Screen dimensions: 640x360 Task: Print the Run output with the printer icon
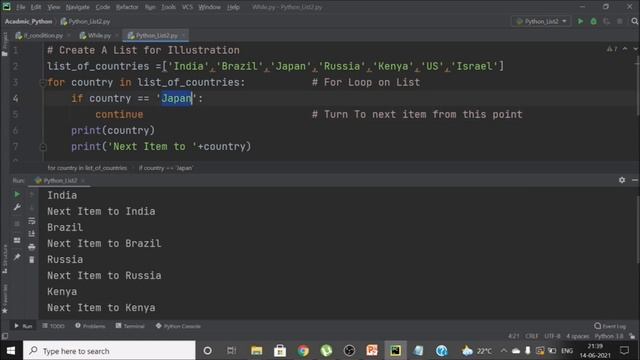point(32,247)
